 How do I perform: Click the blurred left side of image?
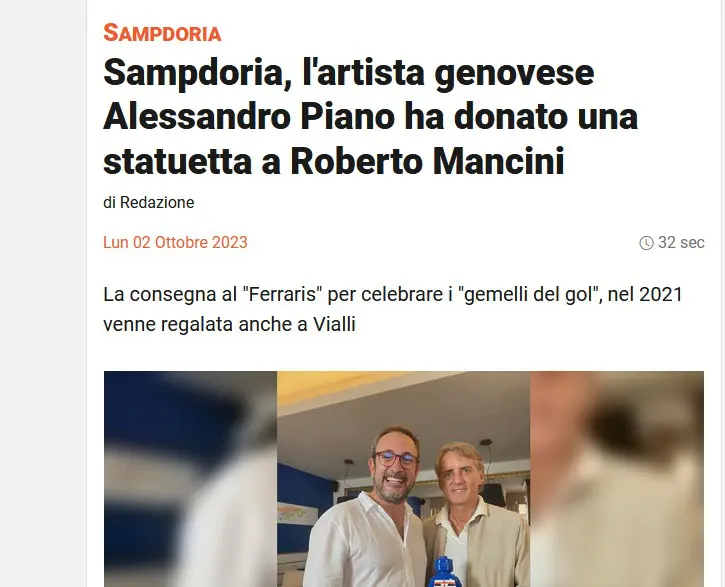[190, 479]
